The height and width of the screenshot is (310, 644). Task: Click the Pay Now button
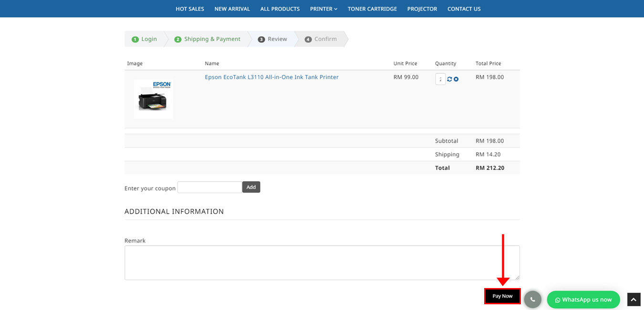tap(502, 296)
